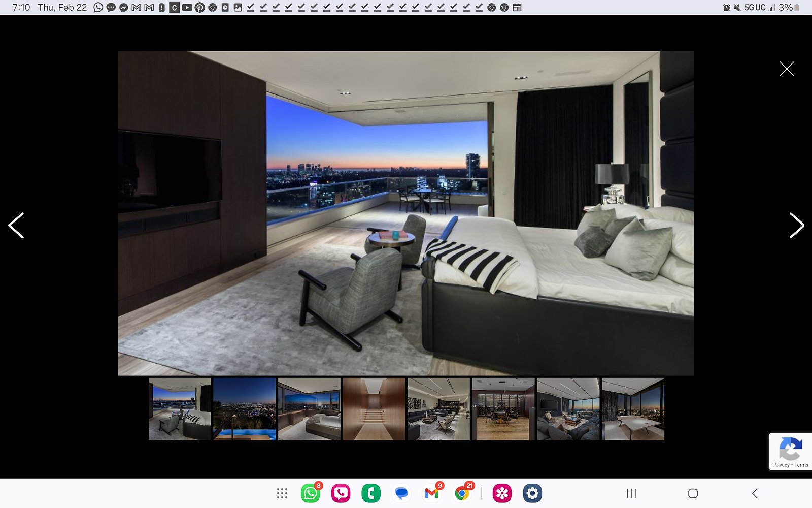Select the white table by windows thumbnail

tap(633, 409)
